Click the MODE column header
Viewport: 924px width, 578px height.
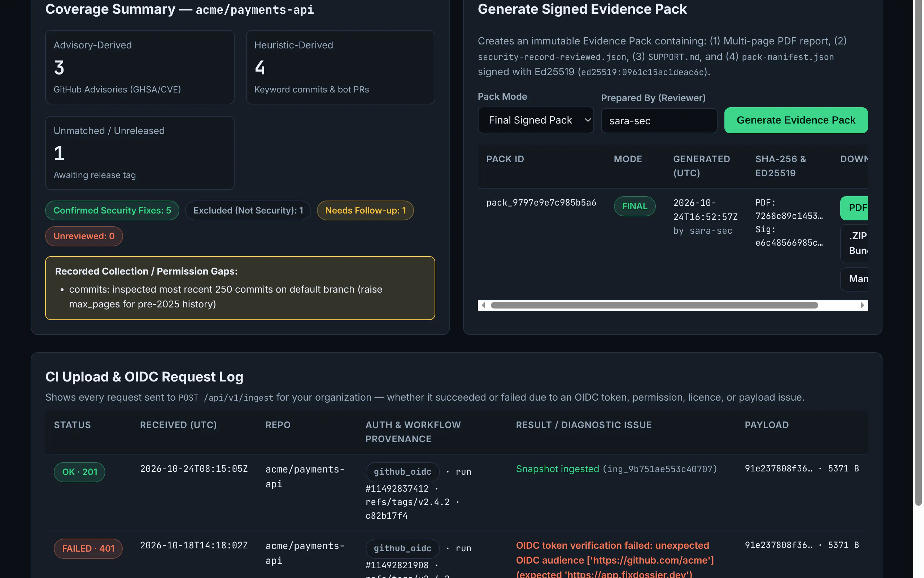coord(628,159)
